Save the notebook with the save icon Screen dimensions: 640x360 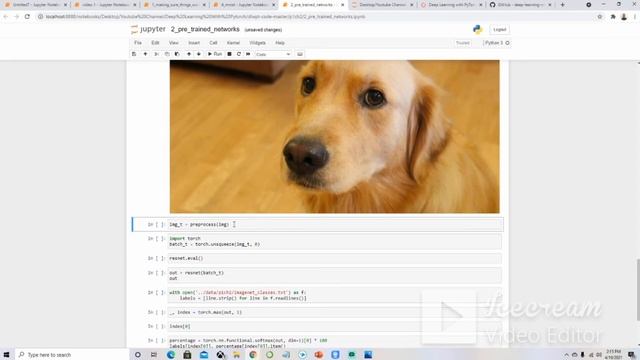click(x=134, y=54)
